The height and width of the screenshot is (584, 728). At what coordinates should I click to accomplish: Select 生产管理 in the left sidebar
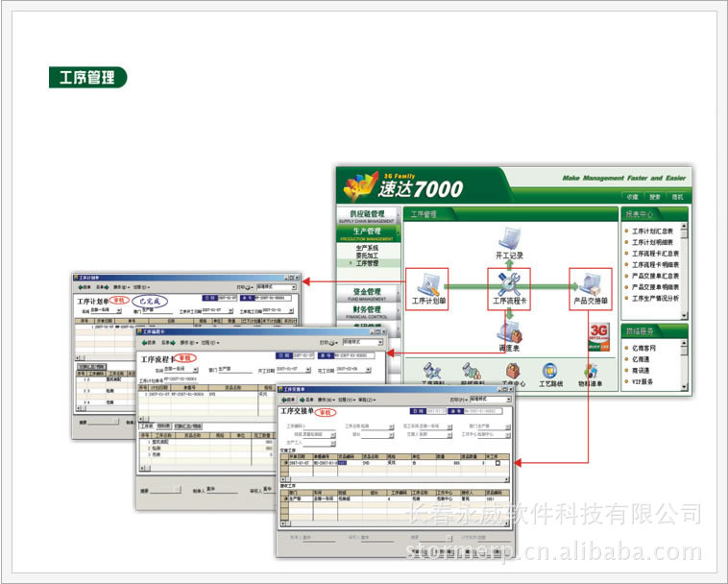pyautogui.click(x=367, y=233)
